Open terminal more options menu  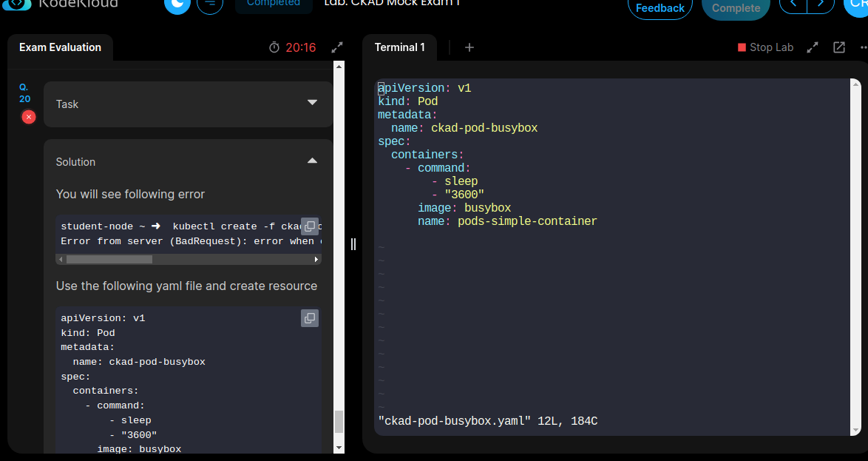click(x=863, y=47)
